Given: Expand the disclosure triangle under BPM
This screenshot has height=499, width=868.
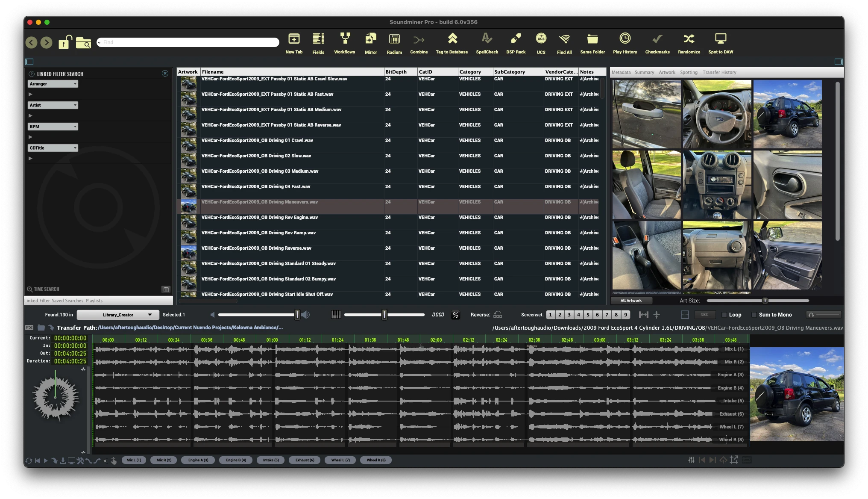Looking at the screenshot, I should pos(30,137).
